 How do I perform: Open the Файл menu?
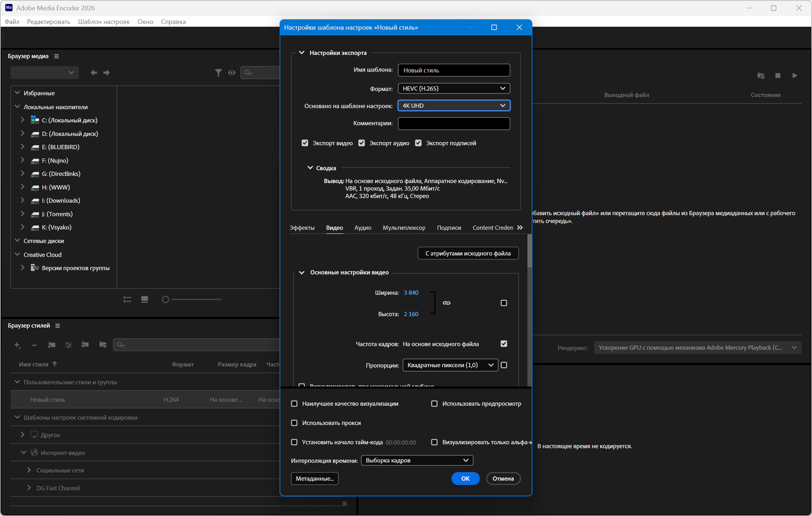(12, 22)
